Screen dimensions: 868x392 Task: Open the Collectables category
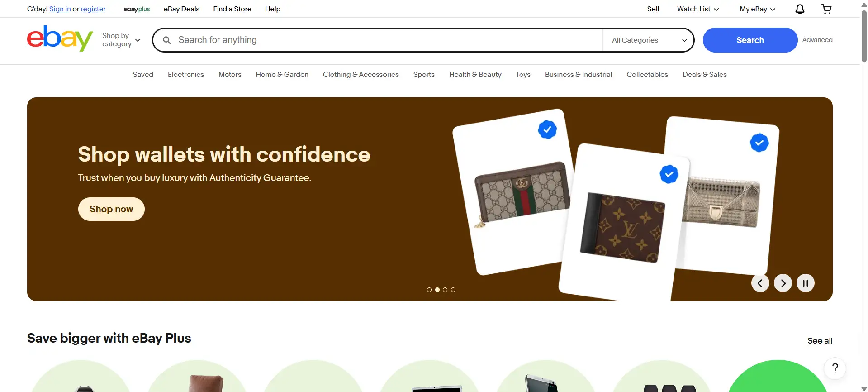(647, 75)
